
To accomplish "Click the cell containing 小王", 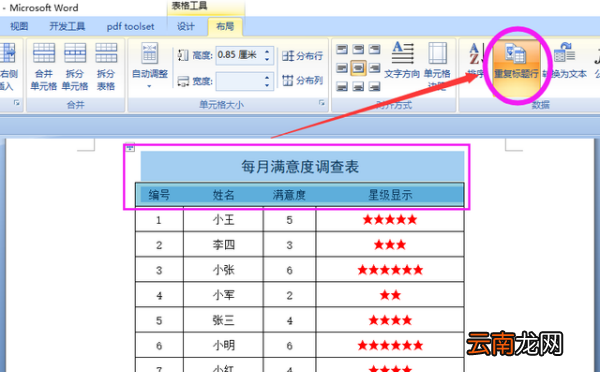I will click(223, 220).
